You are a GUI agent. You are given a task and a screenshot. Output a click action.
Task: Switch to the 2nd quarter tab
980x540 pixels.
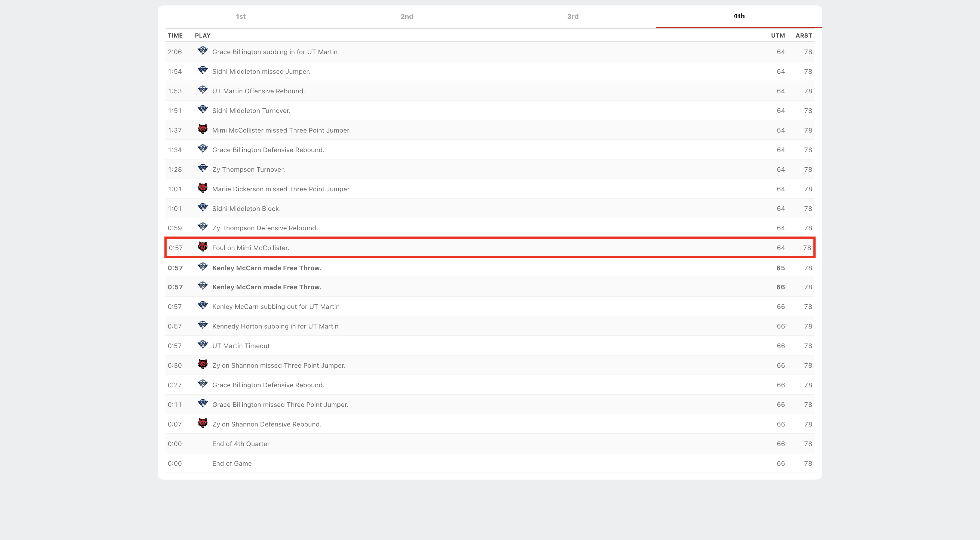(x=407, y=16)
